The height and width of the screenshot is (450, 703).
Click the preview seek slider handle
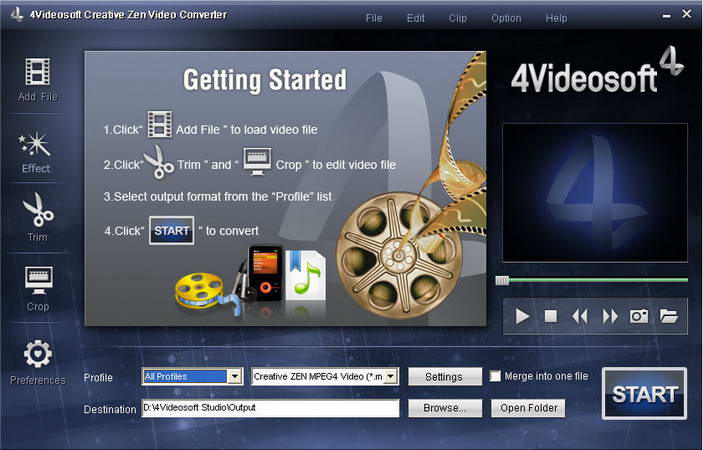click(x=502, y=281)
